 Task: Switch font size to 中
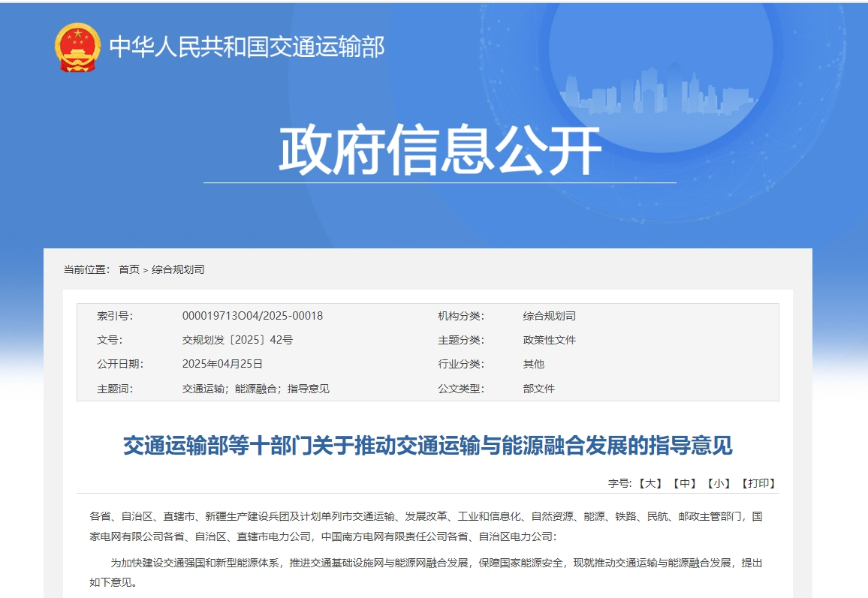(x=685, y=483)
